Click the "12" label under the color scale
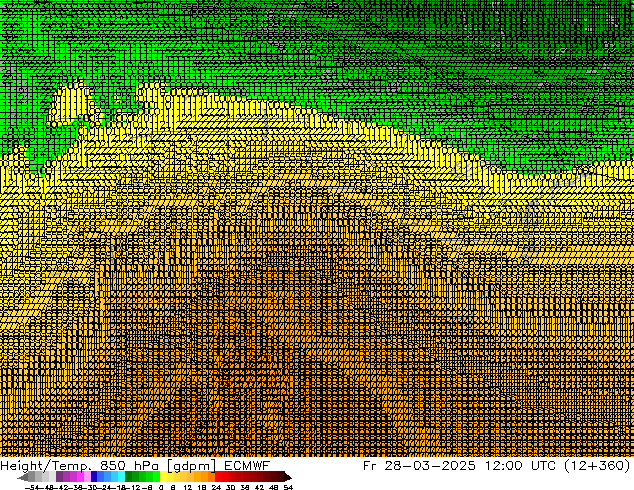The image size is (634, 490). (188, 487)
